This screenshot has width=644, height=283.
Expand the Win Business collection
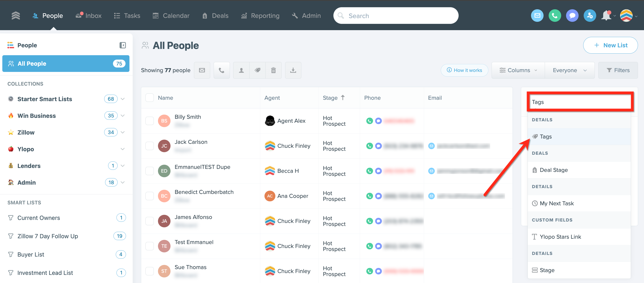coord(122,116)
